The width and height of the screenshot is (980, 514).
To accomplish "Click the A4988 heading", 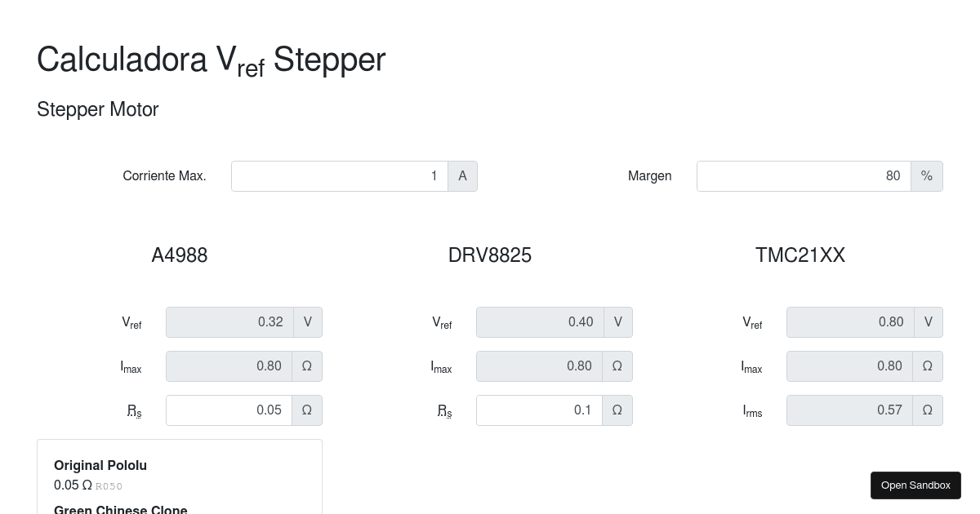I will pyautogui.click(x=180, y=255).
